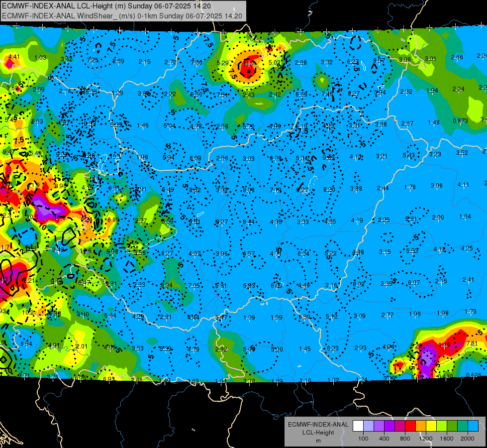Screen dimensions: 487x448
Task: Click the wind shear value '4.11'
Action: (463, 185)
